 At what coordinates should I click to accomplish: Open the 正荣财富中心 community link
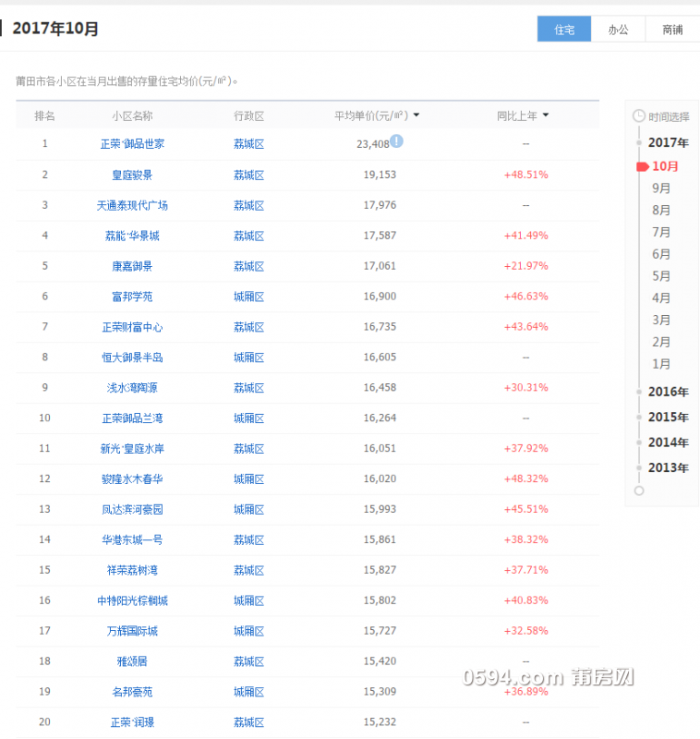coord(132,327)
